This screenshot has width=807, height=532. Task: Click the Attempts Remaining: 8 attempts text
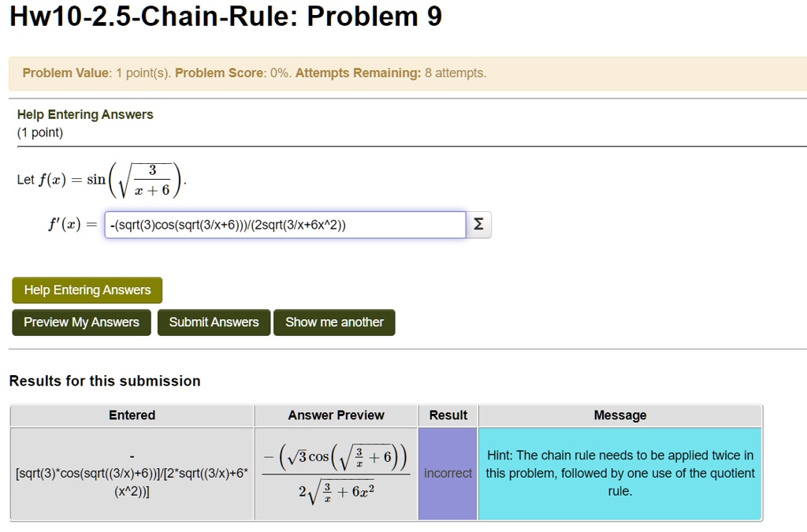click(391, 73)
